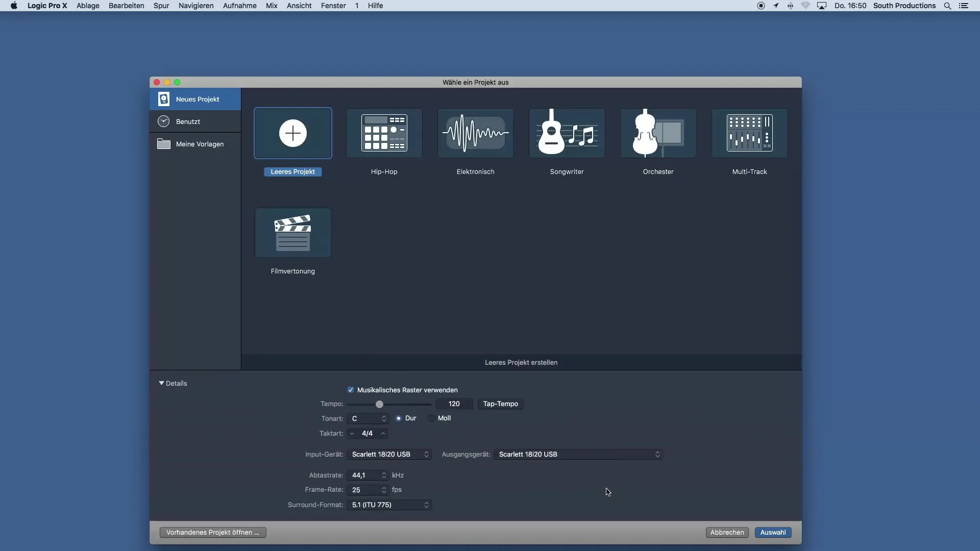Click the Tempo value field showing 120
This screenshot has height=551, width=980.
tap(454, 404)
